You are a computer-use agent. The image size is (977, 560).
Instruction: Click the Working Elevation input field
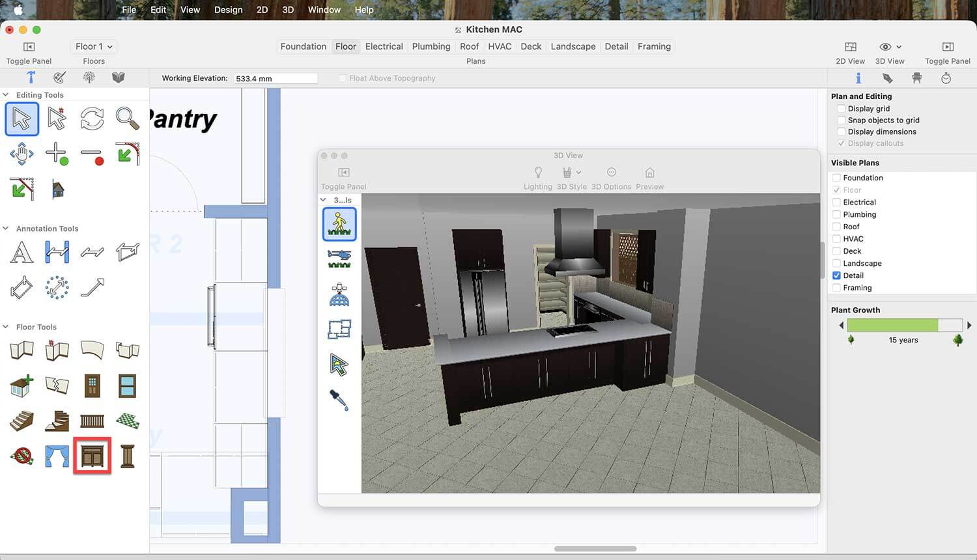(275, 78)
